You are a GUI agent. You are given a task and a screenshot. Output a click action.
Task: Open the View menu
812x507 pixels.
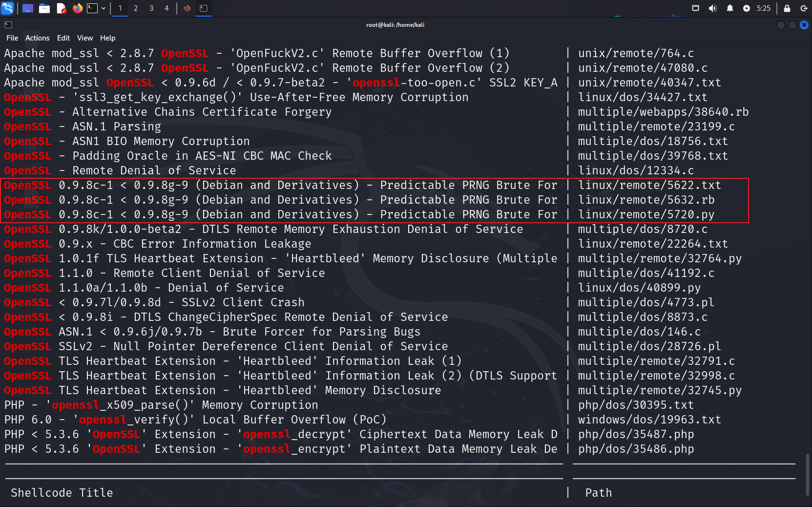(85, 38)
